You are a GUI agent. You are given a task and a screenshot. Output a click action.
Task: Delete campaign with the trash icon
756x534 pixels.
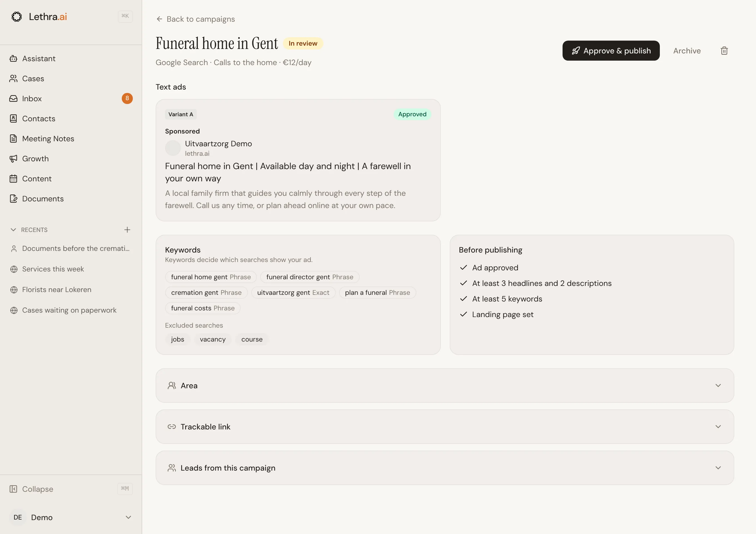(x=724, y=51)
